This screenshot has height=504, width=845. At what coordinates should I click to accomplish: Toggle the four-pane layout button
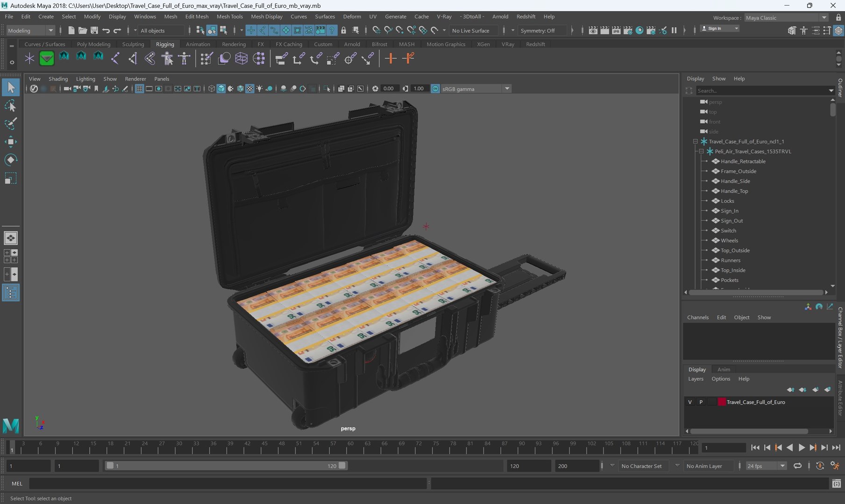[10, 256]
